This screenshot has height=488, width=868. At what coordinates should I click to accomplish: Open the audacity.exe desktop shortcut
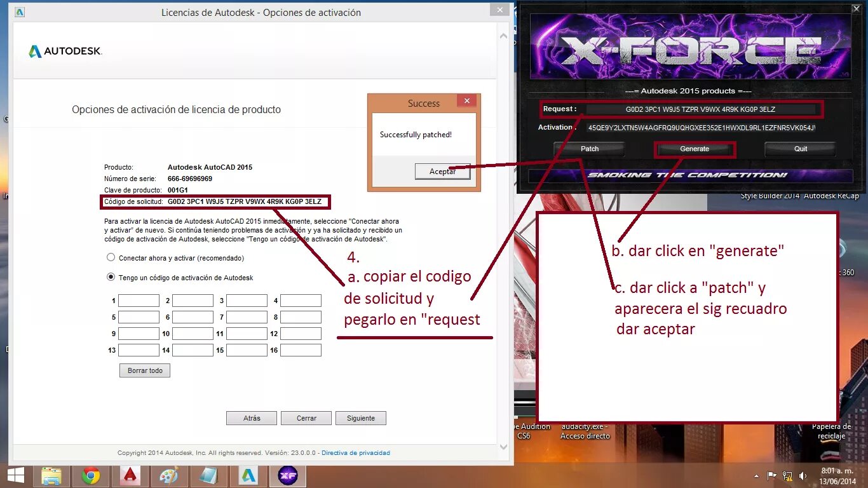click(585, 431)
